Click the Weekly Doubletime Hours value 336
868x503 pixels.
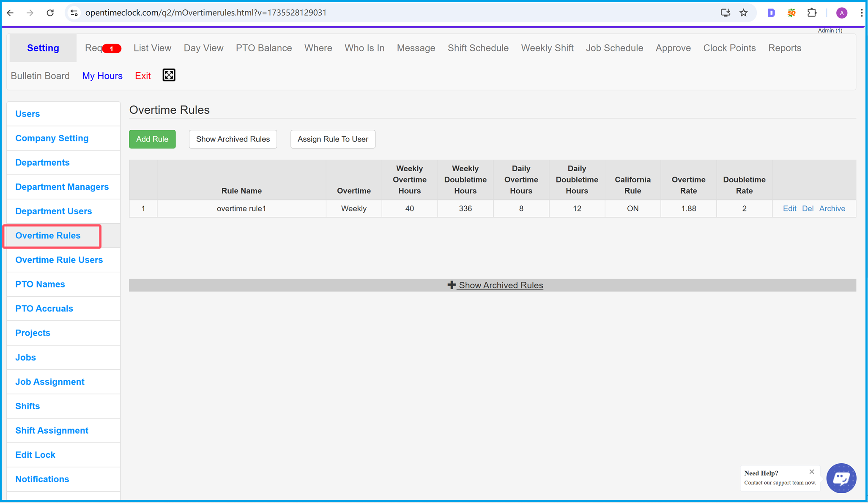click(x=465, y=208)
